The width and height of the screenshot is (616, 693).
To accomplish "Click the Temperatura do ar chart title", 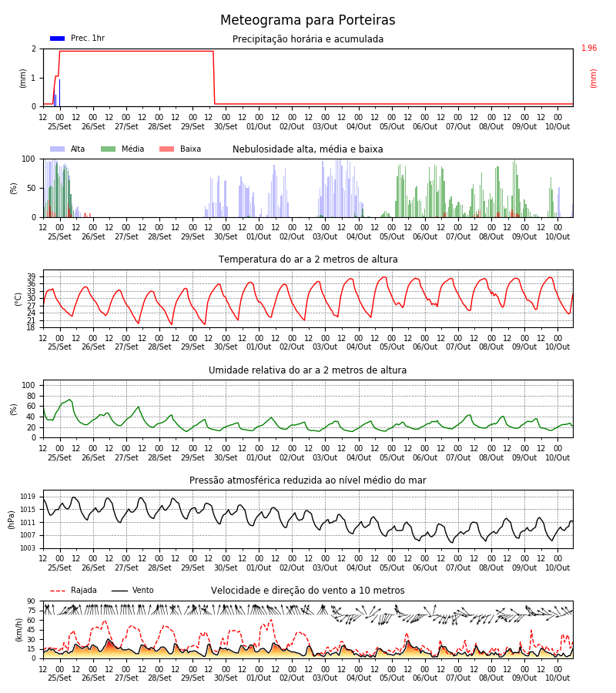I will click(308, 259).
